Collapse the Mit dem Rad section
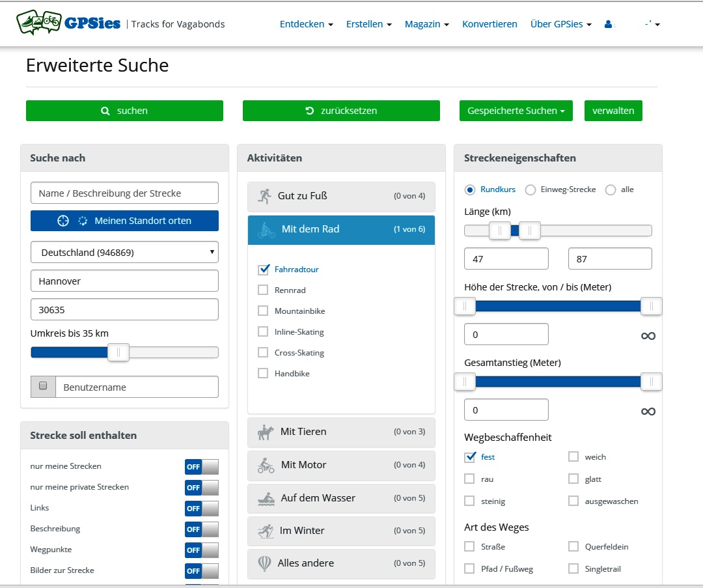Image resolution: width=703 pixels, height=588 pixels. pos(341,229)
